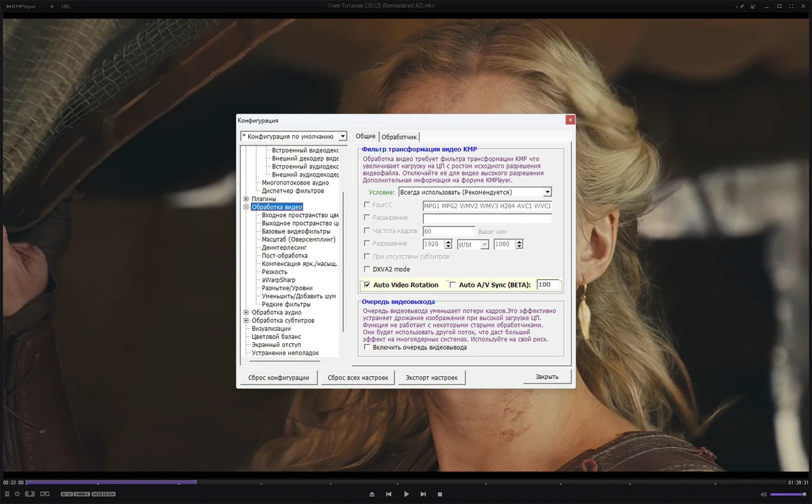Expand the Плагины tree node
The image size is (812, 504).
tap(246, 199)
